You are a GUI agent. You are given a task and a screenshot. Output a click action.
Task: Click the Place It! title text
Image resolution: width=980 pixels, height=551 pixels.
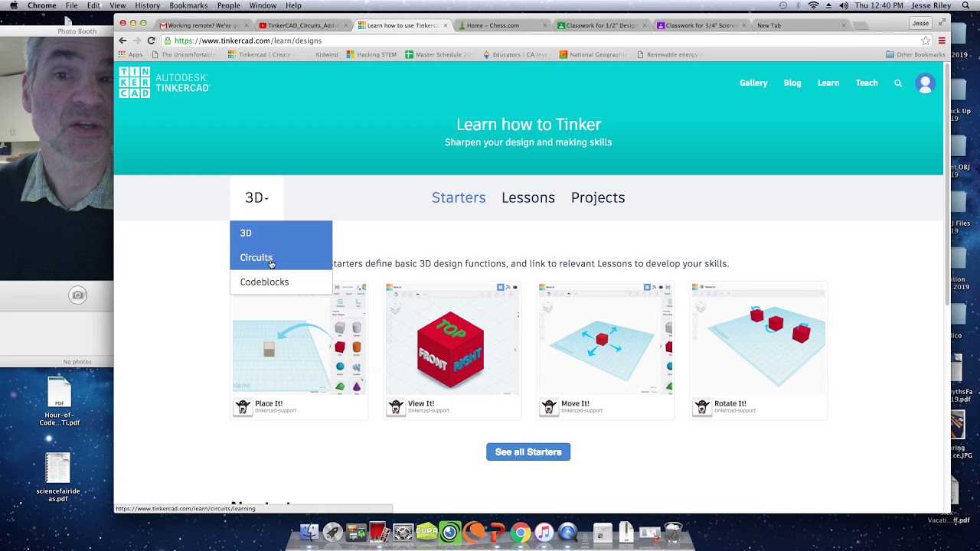(x=269, y=403)
